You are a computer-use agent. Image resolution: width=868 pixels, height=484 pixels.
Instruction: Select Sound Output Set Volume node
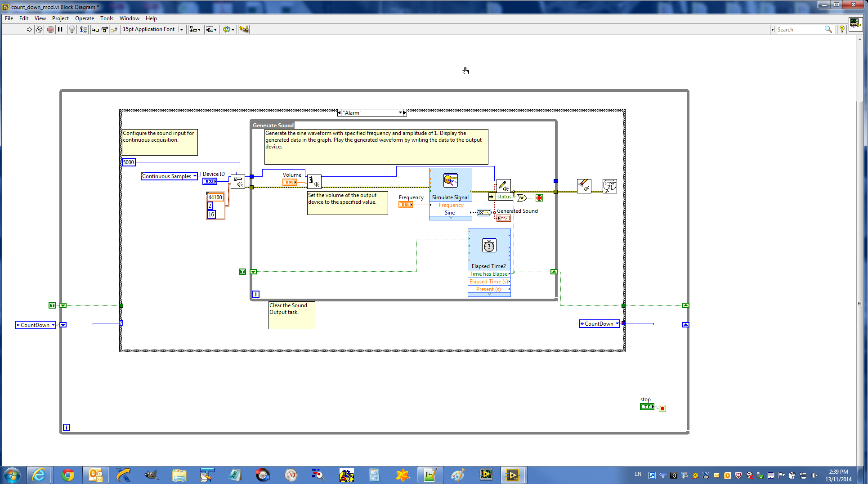point(314,182)
